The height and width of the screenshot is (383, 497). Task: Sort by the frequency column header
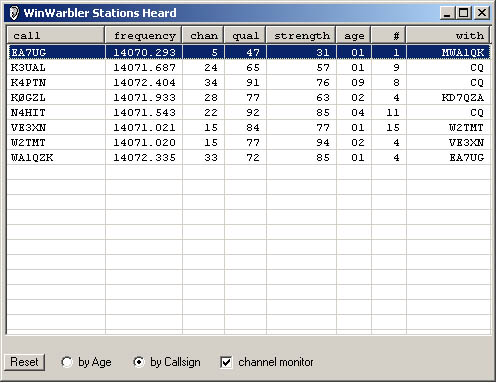pos(144,35)
